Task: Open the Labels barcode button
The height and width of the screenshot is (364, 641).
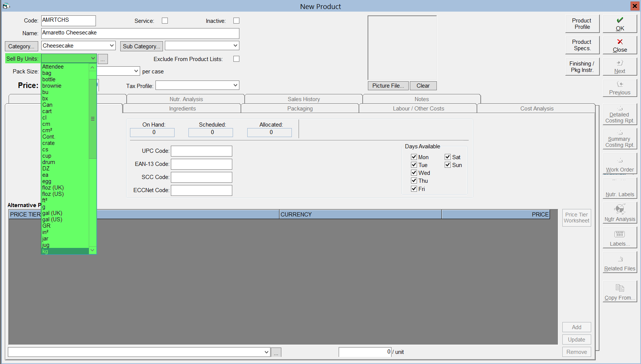Action: (x=620, y=238)
